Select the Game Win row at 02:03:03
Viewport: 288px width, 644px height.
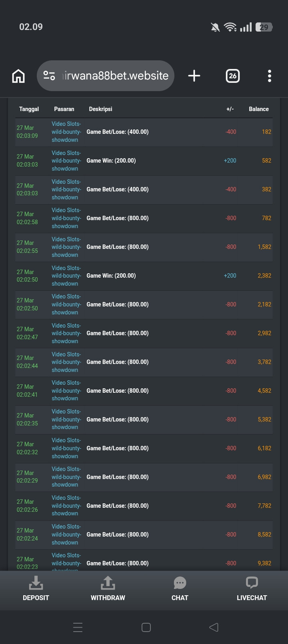point(144,161)
